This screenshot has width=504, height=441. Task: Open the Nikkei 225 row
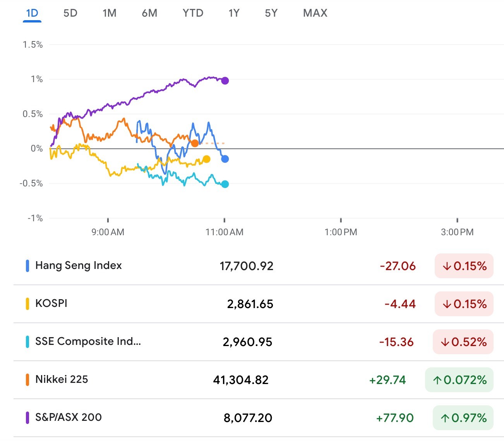[x=259, y=380]
